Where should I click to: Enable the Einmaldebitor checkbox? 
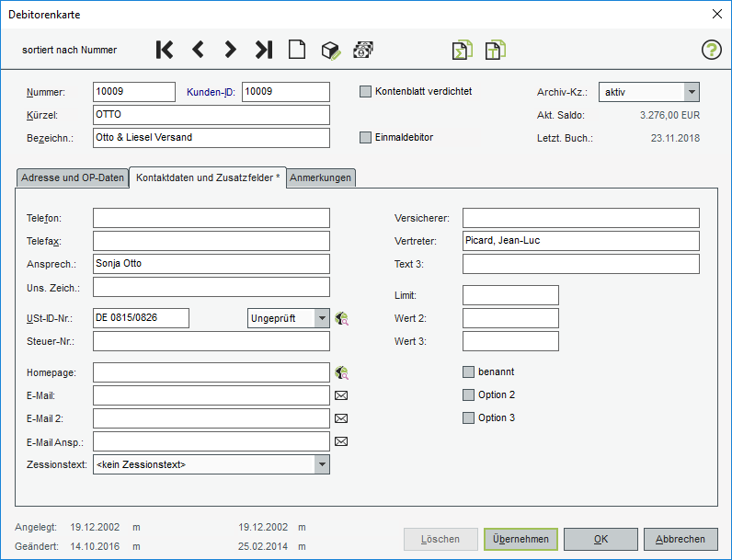(x=365, y=138)
